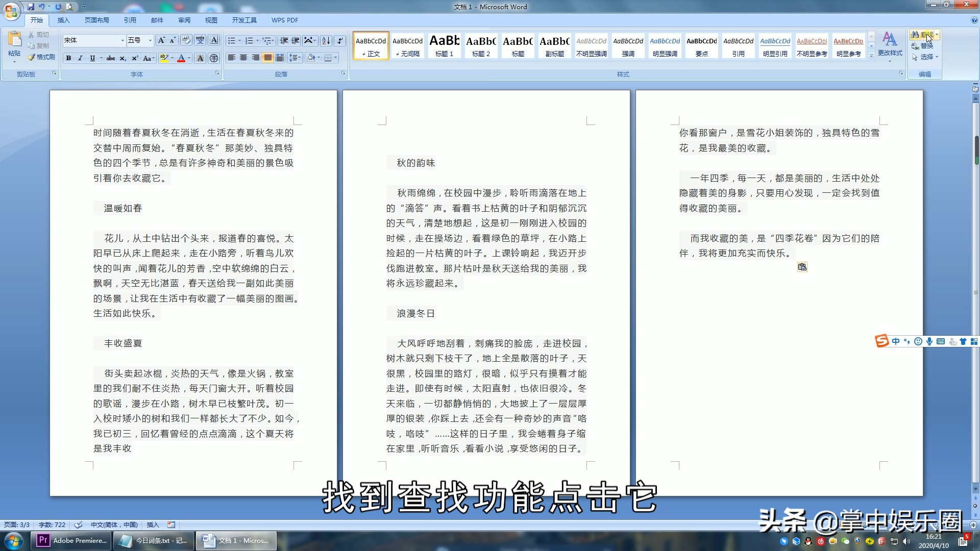Switch to the 插入 ribbon tab
This screenshot has height=551, width=980.
(63, 20)
